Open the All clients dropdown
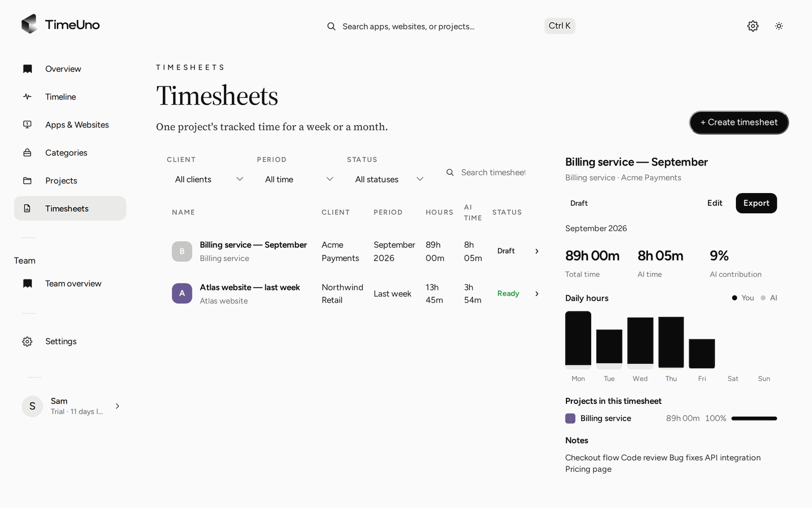The image size is (812, 508). point(209,179)
